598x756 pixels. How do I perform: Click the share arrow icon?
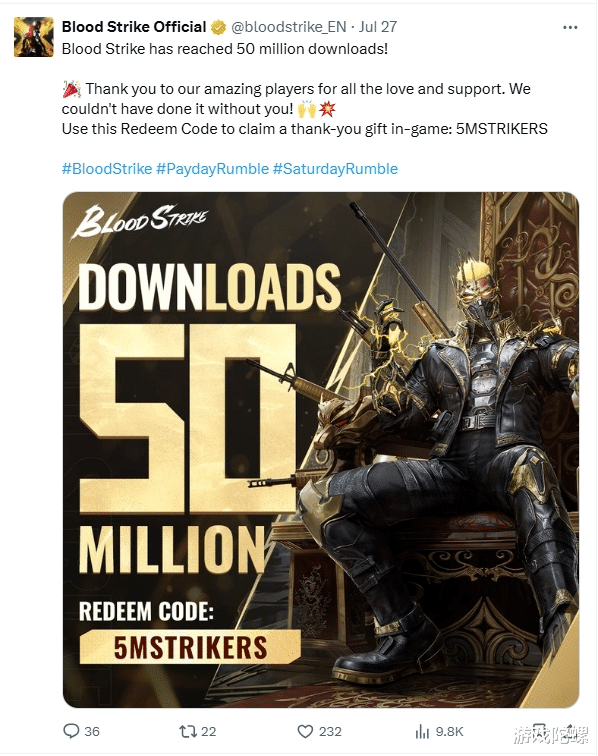point(571,731)
